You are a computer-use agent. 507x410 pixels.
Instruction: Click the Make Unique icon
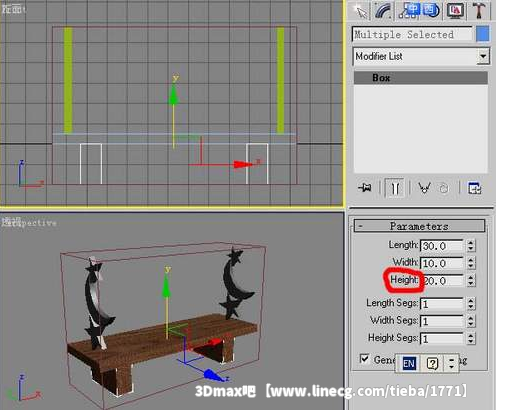pyautogui.click(x=424, y=188)
